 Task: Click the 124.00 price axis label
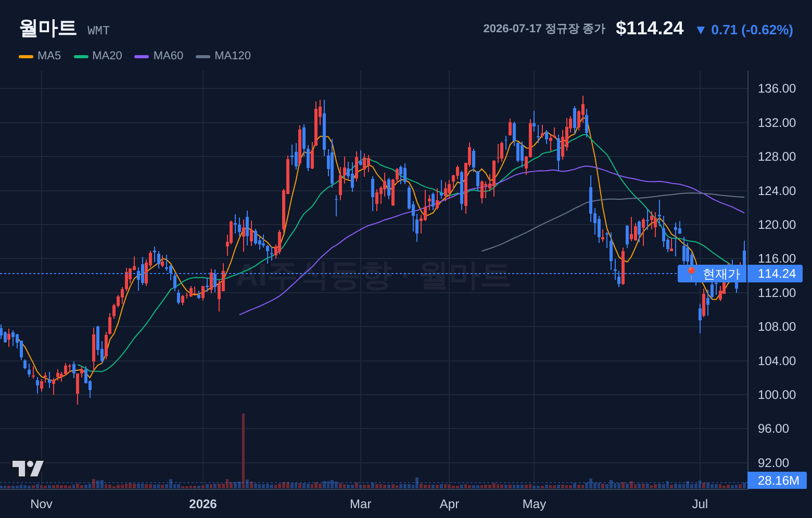777,191
